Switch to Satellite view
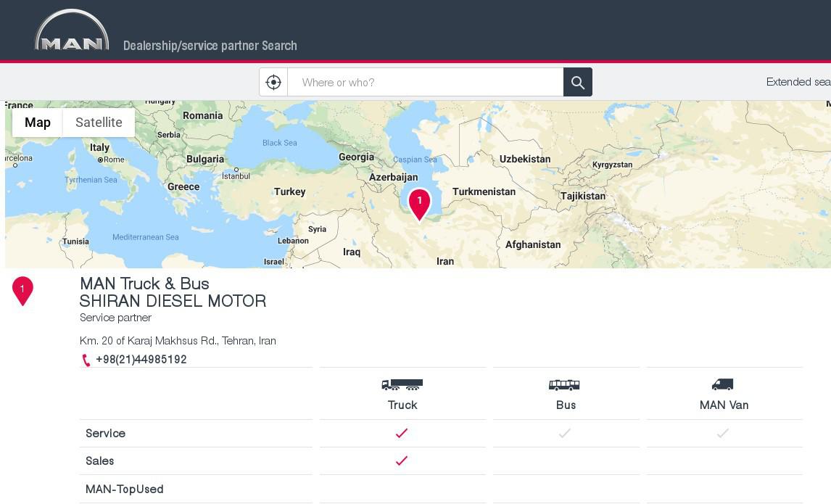Screen dimensions: 831x504 (99, 123)
